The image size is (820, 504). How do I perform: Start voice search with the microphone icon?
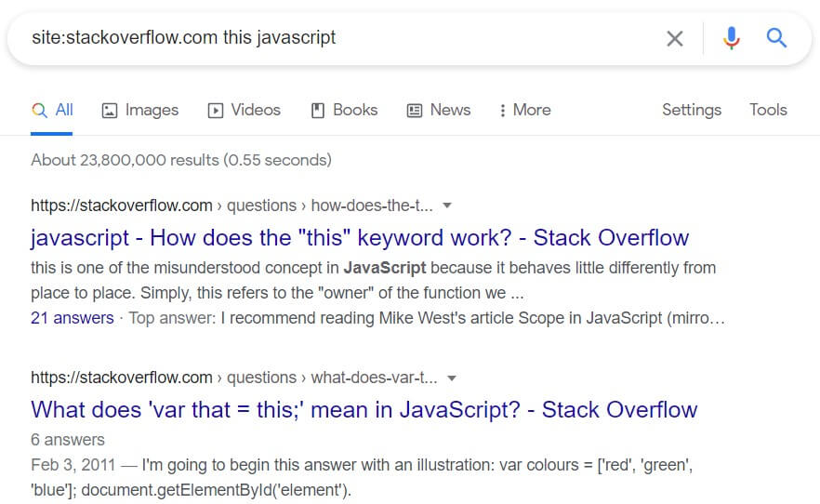731,37
